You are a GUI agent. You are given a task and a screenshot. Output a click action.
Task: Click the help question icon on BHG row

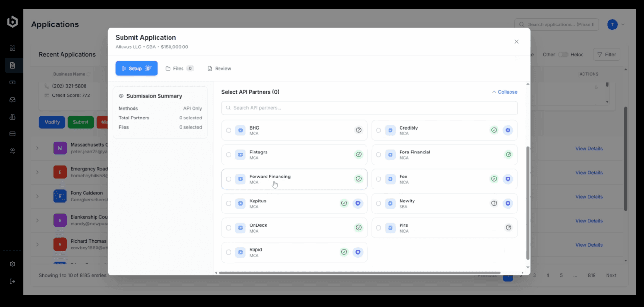358,130
